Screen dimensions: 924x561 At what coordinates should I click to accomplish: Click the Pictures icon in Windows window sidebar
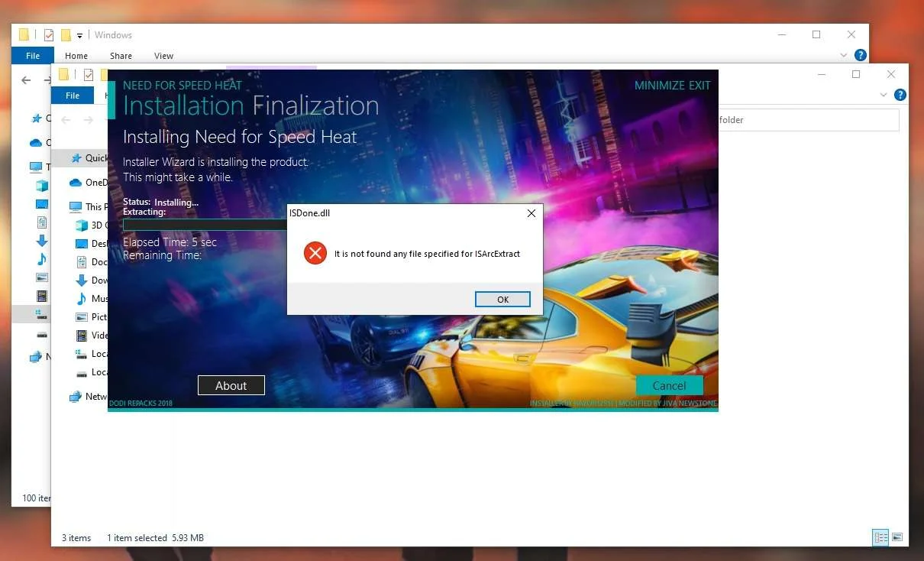[42, 277]
